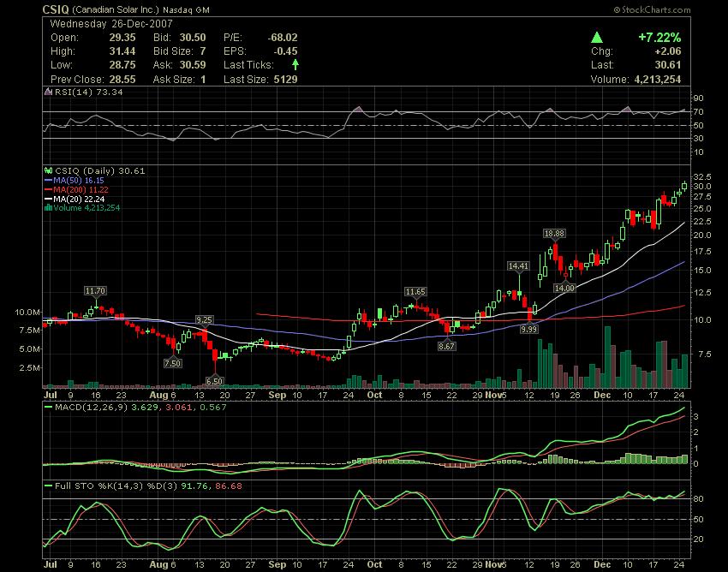Click the green Last Ticks up arrow
Viewport: 728px width, 572px height.
click(295, 64)
